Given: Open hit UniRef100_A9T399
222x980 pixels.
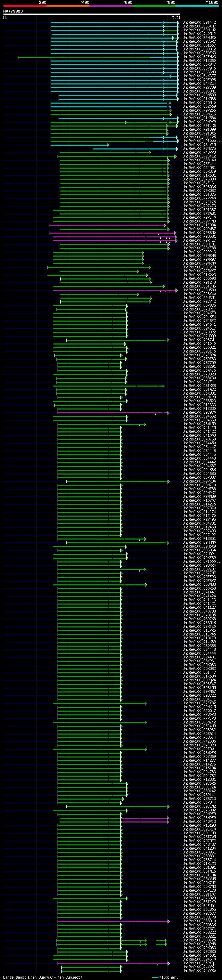Looking at the screenshot, I should click(199, 129).
